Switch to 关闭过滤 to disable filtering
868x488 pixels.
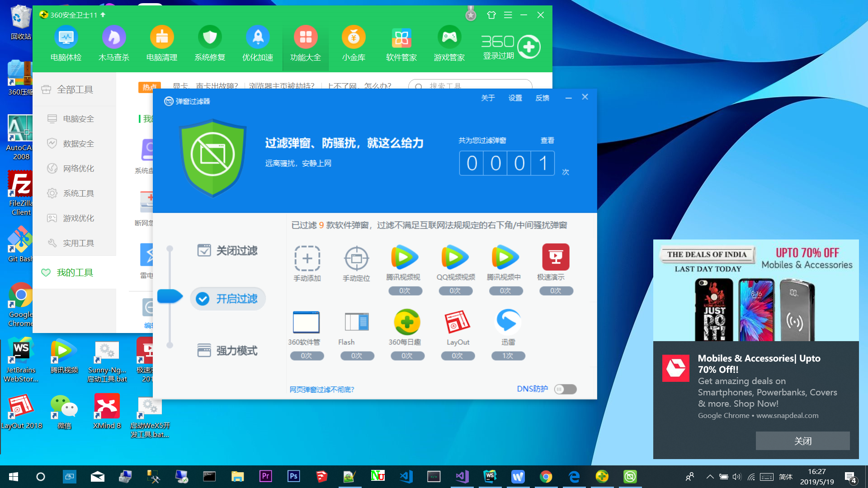pos(227,251)
